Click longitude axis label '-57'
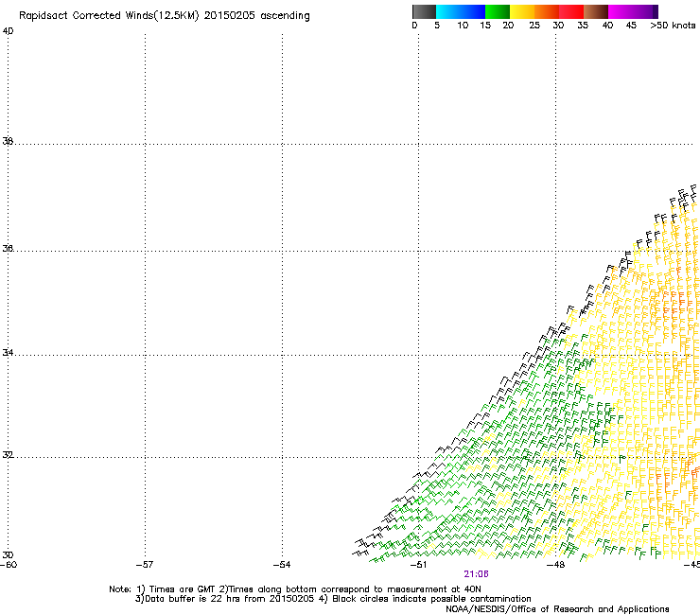 pos(145,565)
